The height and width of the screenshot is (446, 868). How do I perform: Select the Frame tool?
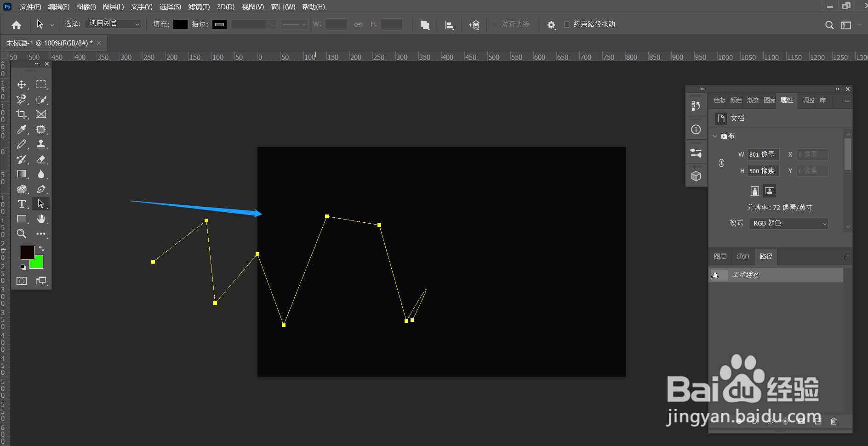[x=41, y=114]
